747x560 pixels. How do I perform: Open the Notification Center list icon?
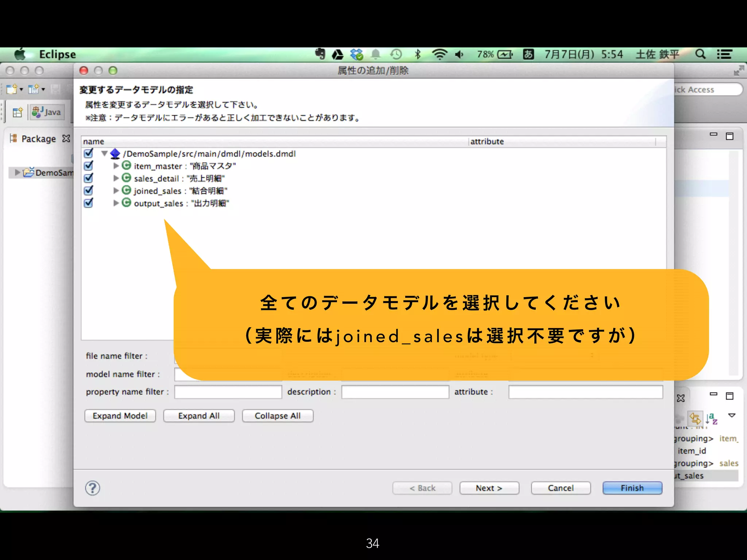coord(724,54)
